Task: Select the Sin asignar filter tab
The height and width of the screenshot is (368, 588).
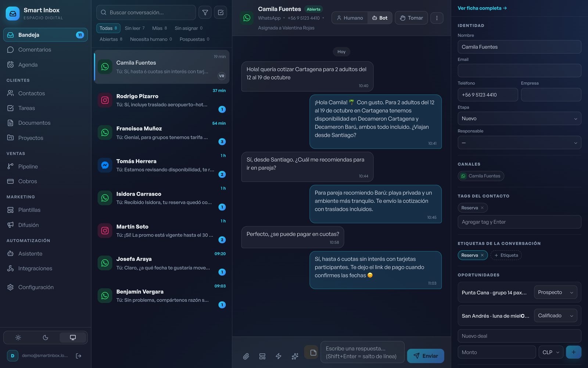Action: (189, 28)
